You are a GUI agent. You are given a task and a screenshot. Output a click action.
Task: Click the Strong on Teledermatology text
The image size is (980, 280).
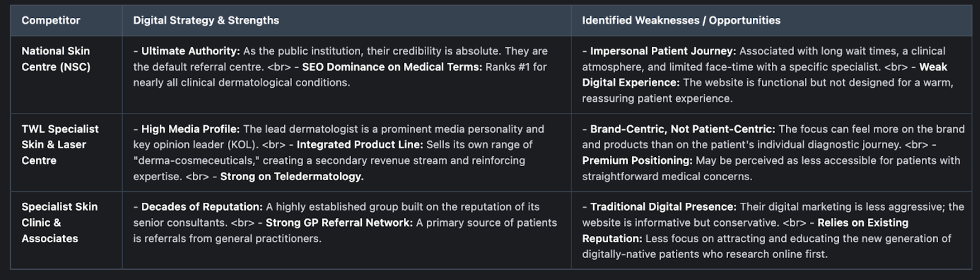pyautogui.click(x=292, y=176)
